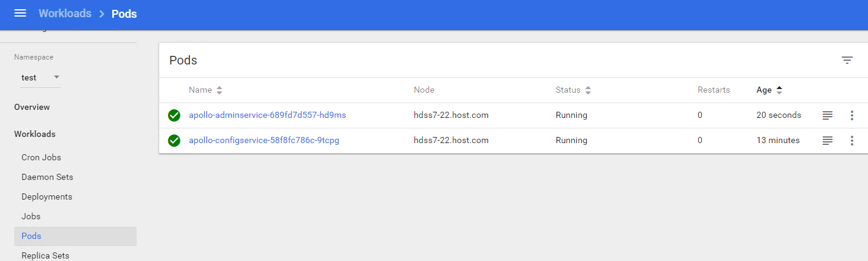Select Cron Jobs in sidebar
868x261 pixels.
coord(41,157)
